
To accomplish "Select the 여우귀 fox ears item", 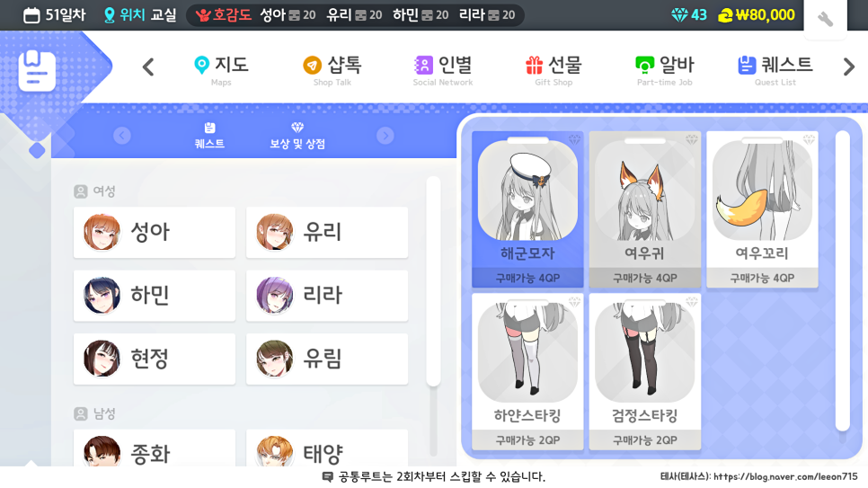I will (x=645, y=209).
